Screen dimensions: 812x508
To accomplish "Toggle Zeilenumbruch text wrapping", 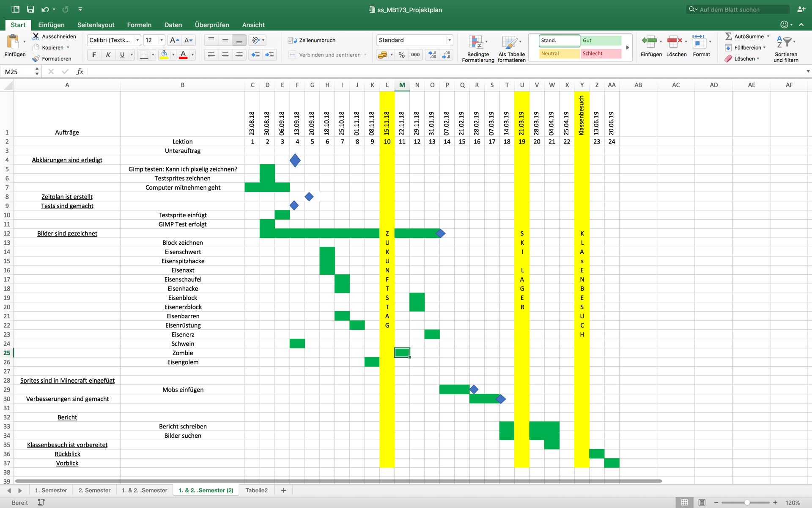I will click(x=312, y=40).
